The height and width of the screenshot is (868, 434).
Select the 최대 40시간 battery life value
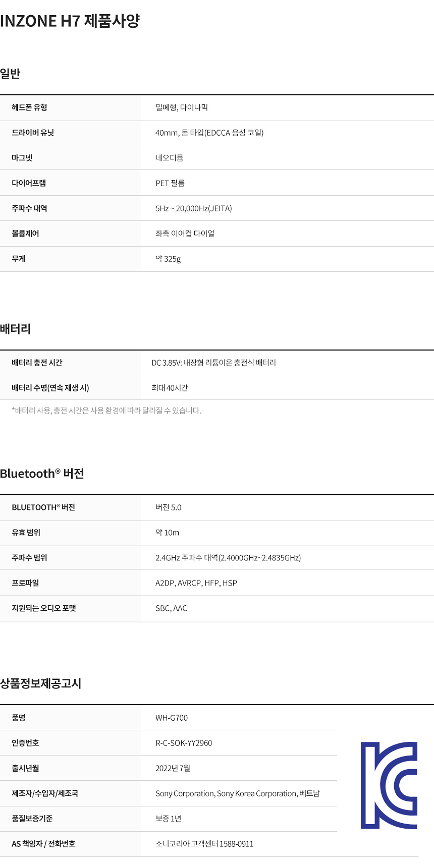[x=170, y=388]
